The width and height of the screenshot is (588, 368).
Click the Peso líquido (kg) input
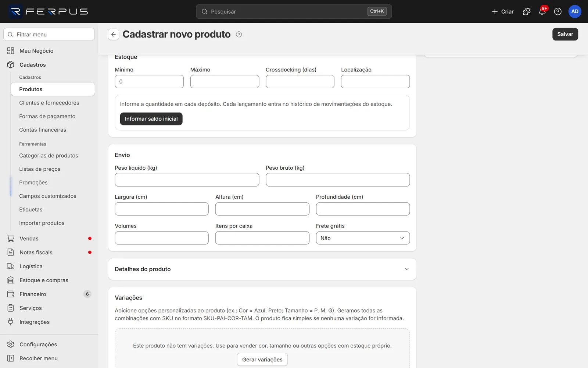[x=187, y=180]
